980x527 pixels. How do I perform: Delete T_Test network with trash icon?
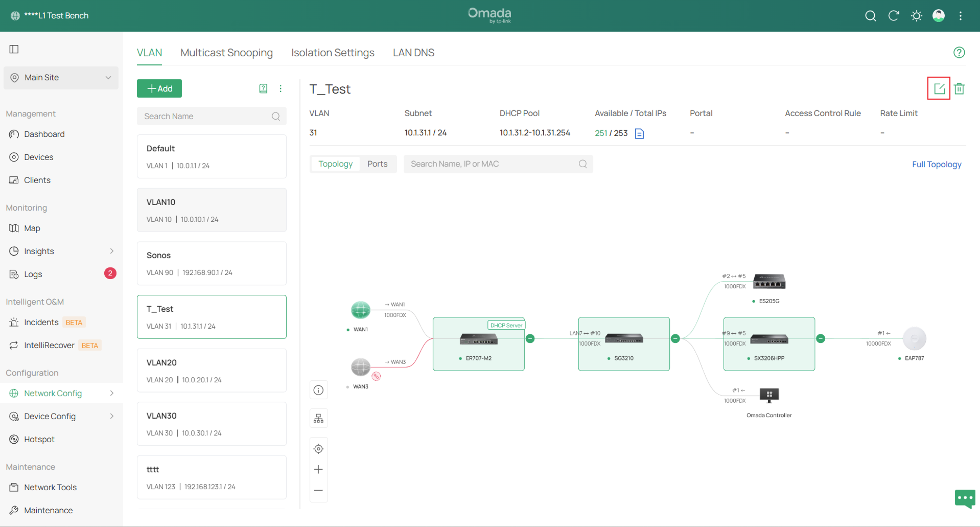(x=959, y=89)
